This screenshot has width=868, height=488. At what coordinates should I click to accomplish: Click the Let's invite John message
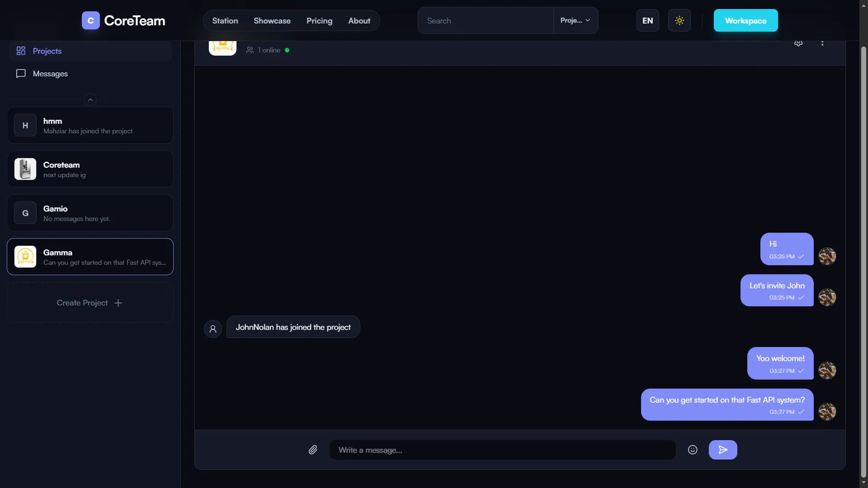click(777, 290)
